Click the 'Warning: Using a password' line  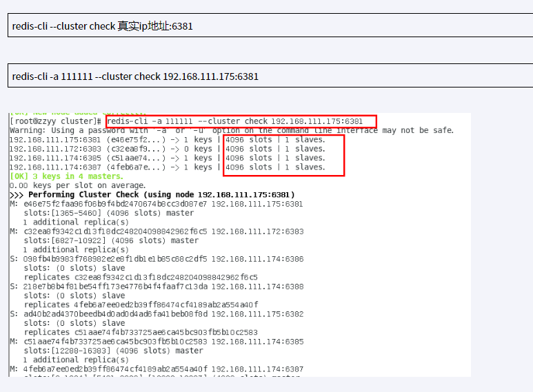[x=232, y=130]
